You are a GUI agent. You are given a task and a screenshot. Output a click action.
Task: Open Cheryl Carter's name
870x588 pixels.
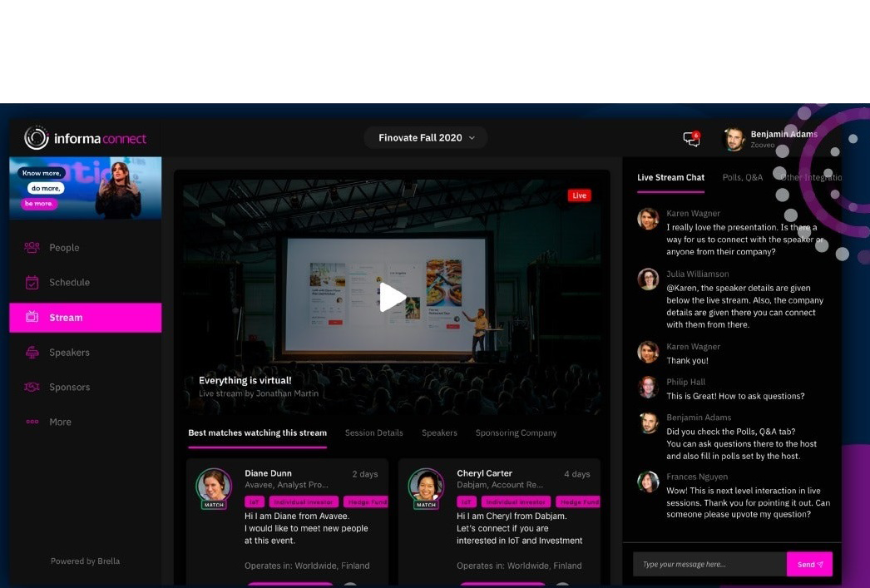(484, 474)
